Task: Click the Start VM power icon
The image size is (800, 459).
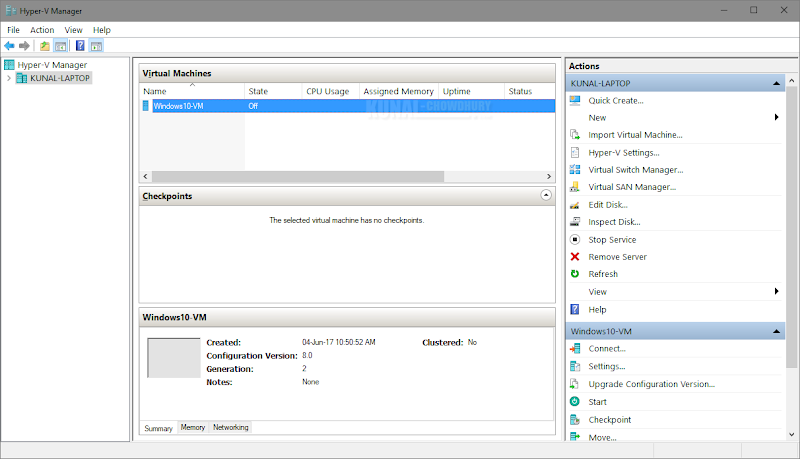Action: [x=575, y=401]
